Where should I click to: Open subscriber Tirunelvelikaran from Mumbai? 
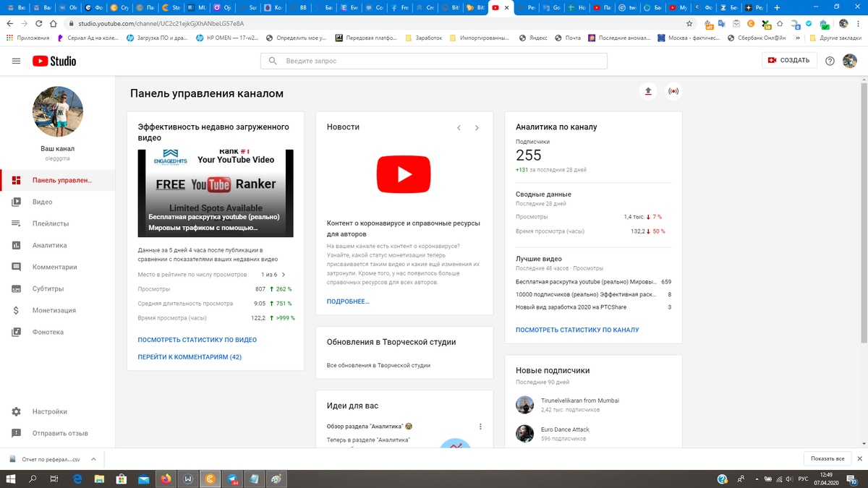pos(579,401)
